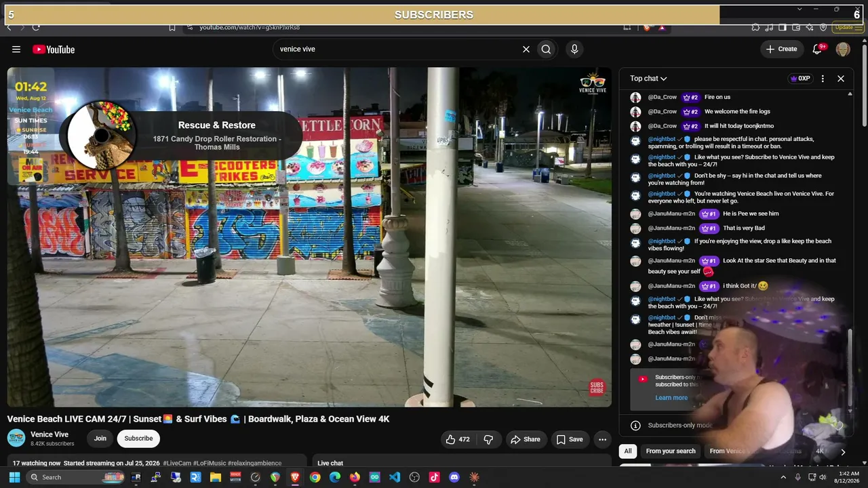Go to the YouTube home logo
This screenshot has height=488, width=868.
tap(54, 49)
